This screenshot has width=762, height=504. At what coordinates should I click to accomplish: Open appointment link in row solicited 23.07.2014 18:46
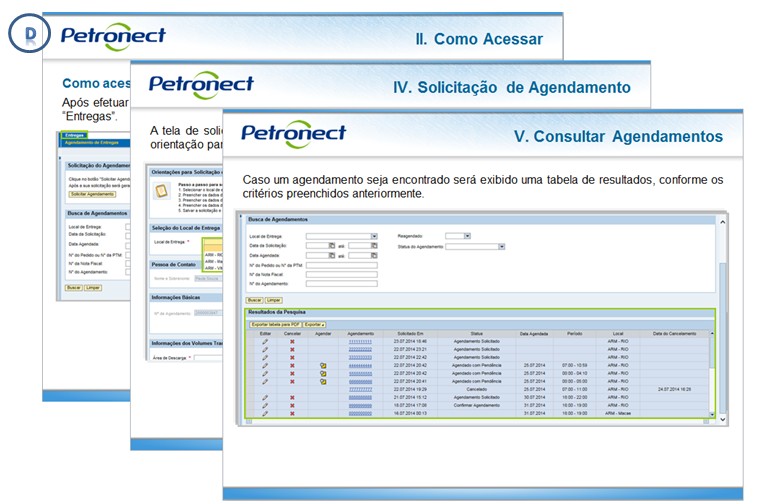pyautogui.click(x=360, y=342)
